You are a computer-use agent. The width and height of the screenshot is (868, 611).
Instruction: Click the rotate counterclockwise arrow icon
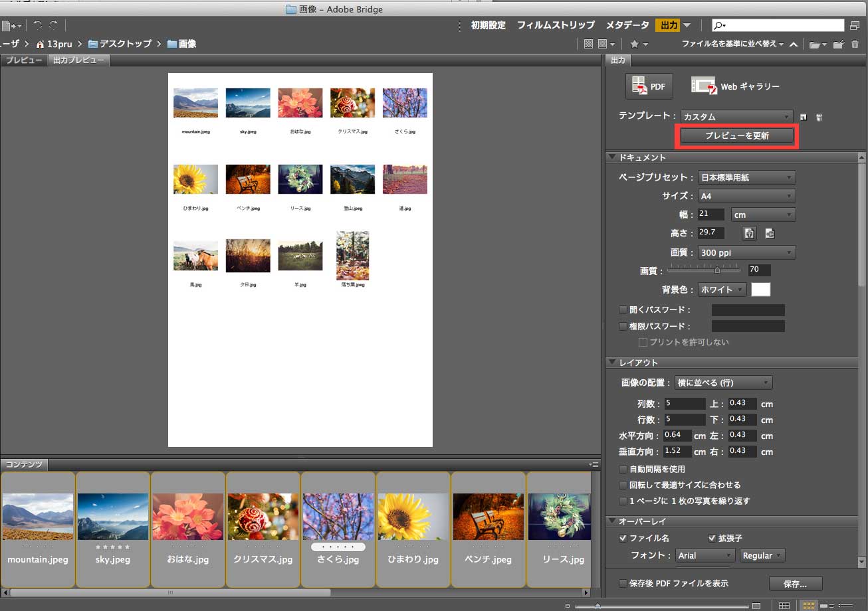pos(37,25)
